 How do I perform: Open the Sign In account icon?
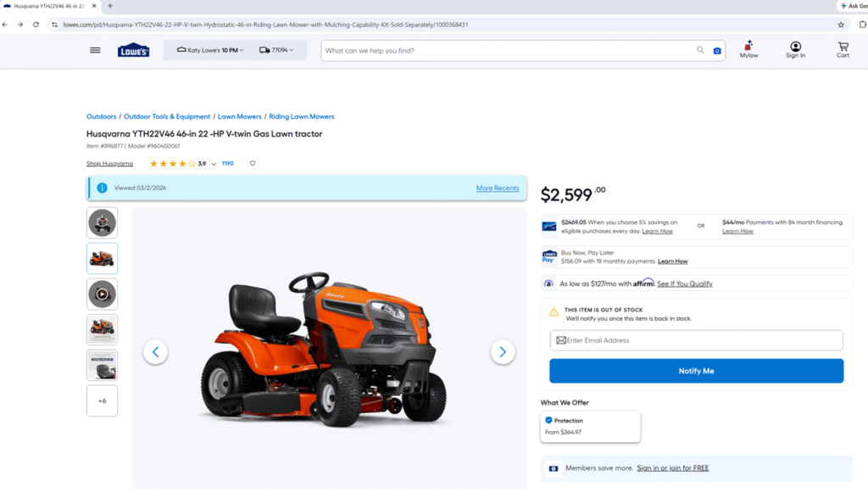795,50
